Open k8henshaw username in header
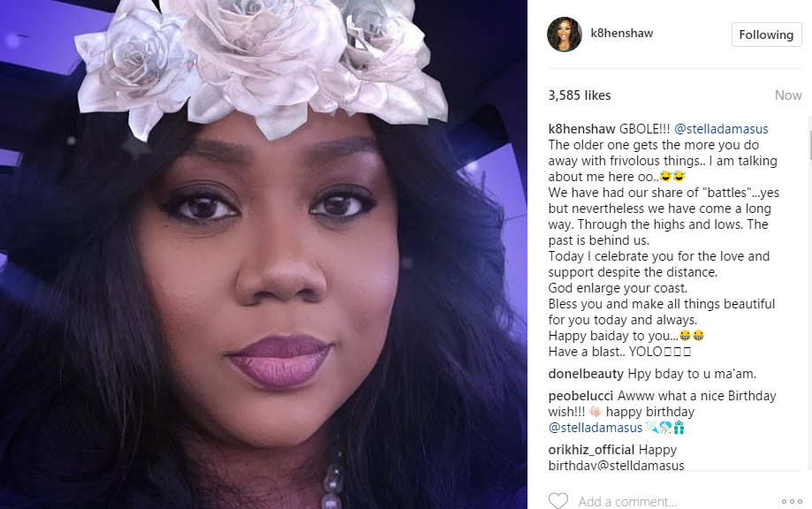The width and height of the screenshot is (812, 509). click(622, 34)
